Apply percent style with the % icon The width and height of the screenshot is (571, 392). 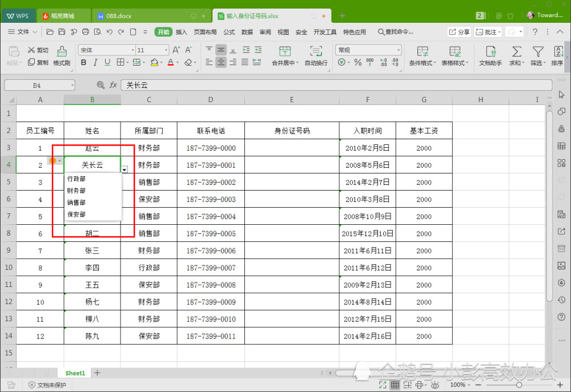coord(358,63)
